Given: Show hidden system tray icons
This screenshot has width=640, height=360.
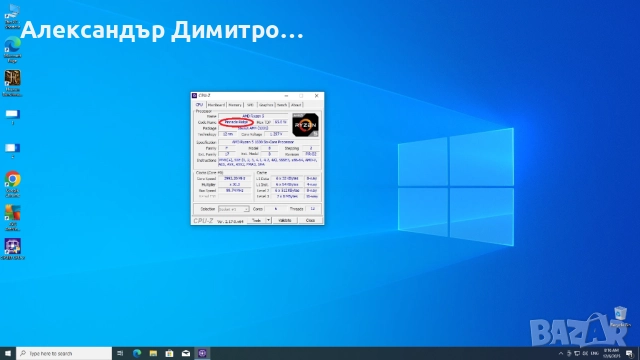Looking at the screenshot, I should [x=561, y=353].
